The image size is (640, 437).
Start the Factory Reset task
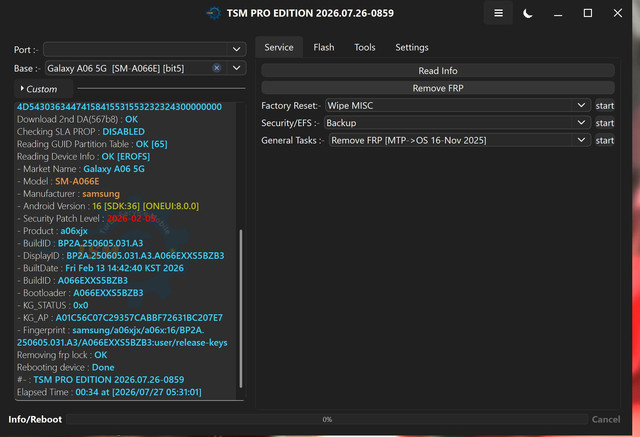pyautogui.click(x=604, y=106)
